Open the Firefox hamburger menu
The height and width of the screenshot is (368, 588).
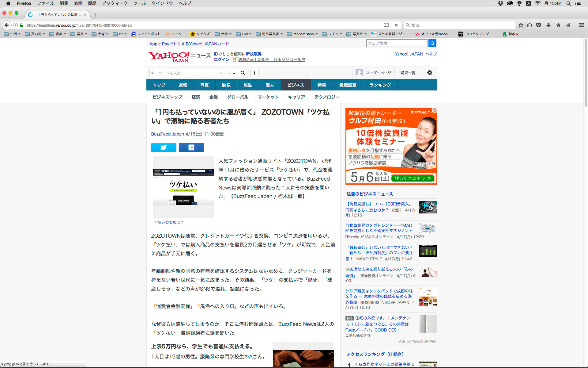[581, 25]
